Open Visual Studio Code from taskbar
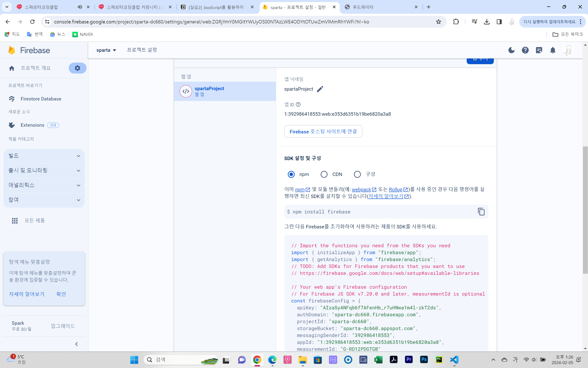Viewport: 588px width, 368px height. point(454,360)
